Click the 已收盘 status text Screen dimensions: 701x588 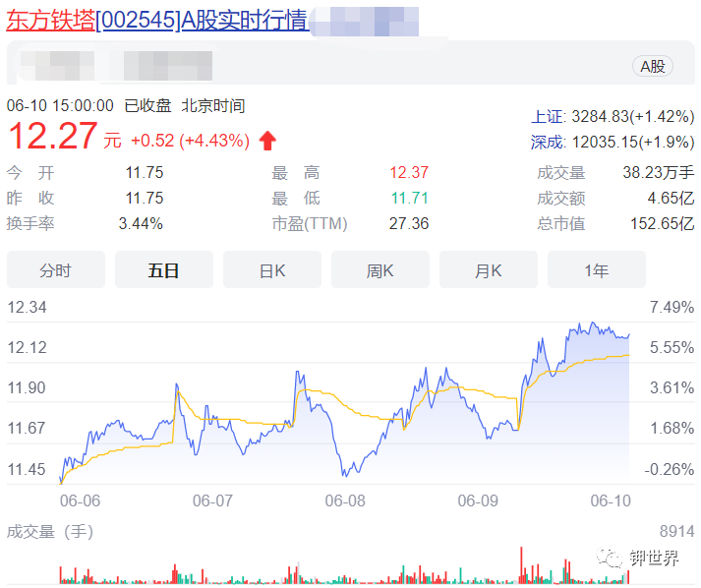148,106
